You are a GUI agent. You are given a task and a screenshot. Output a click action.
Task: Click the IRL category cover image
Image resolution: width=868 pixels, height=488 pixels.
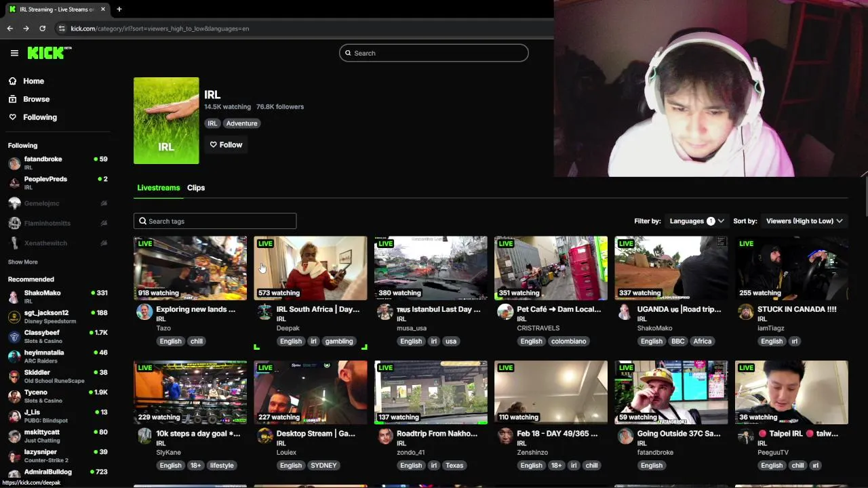[x=166, y=121]
